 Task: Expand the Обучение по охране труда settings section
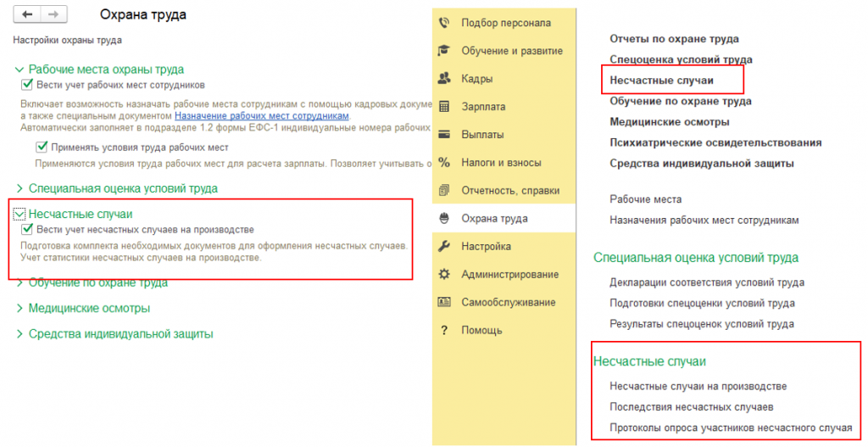pos(19,283)
